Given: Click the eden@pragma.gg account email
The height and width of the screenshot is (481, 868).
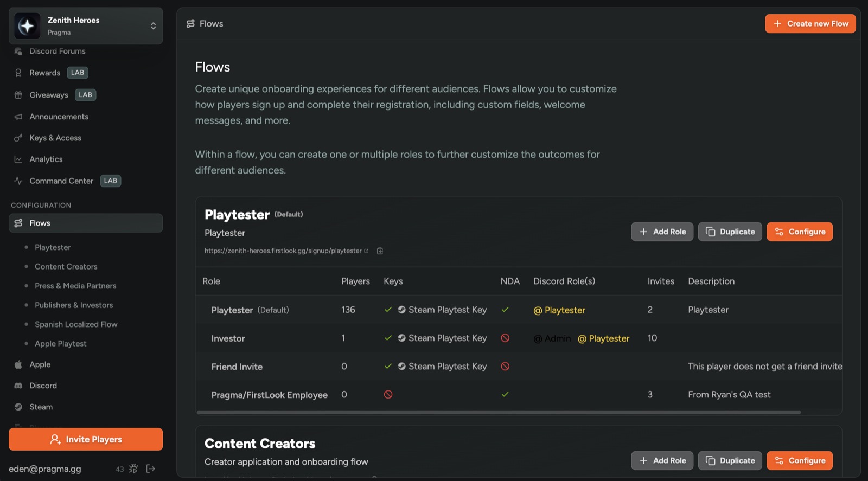Looking at the screenshot, I should [x=45, y=469].
